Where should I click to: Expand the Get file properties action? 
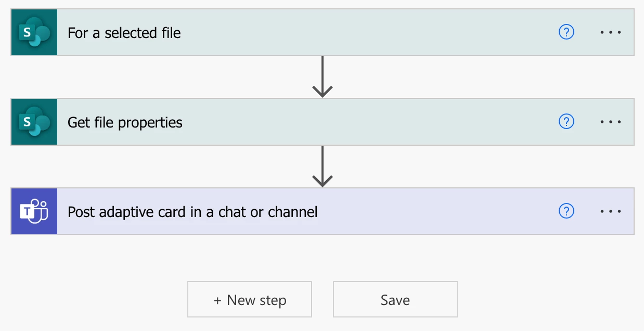323,122
